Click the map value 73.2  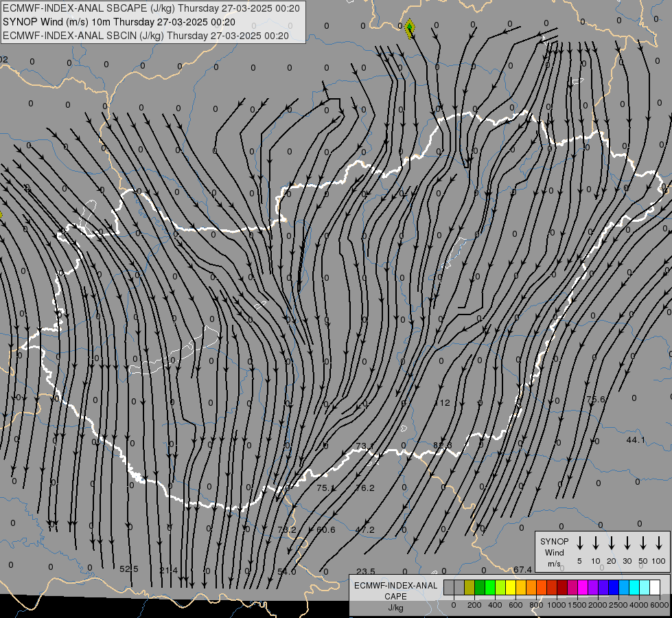[x=287, y=529]
